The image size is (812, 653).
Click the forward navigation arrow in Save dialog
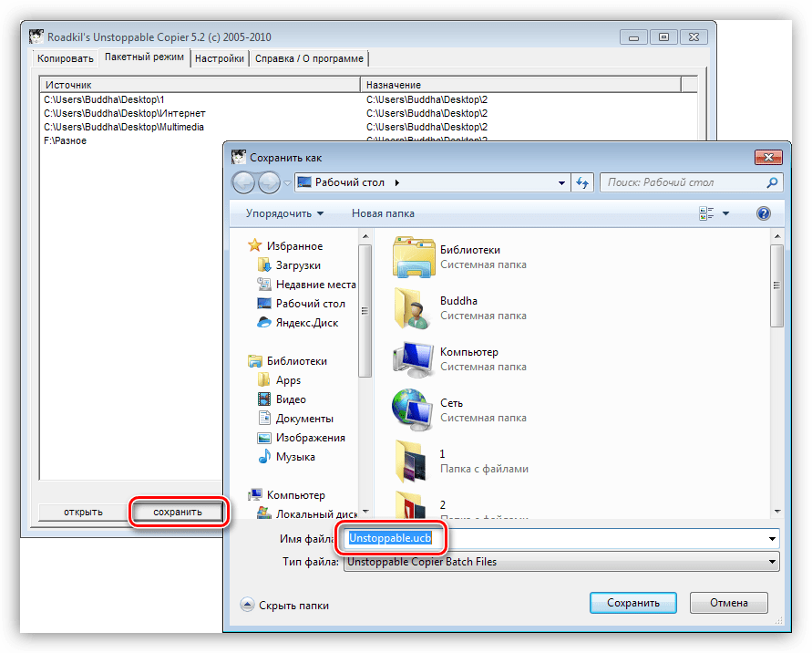(268, 183)
